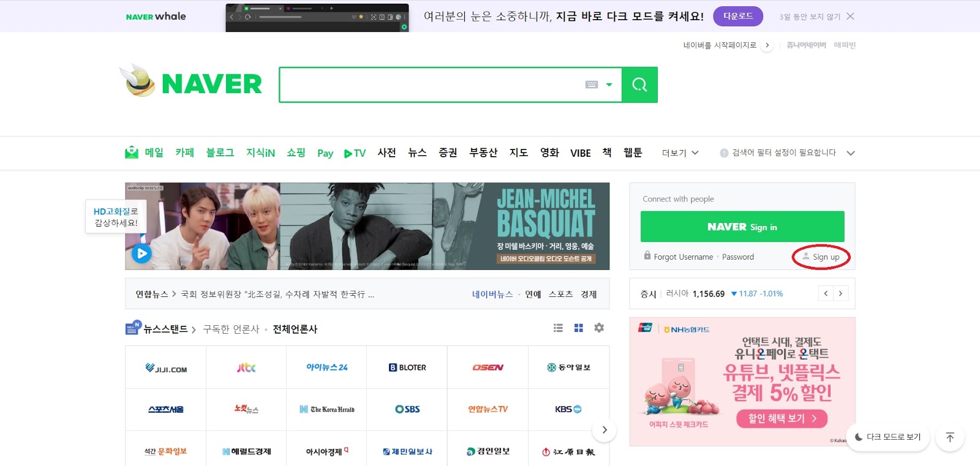Expand the 검색어 필터 설정 notice chevron
The image size is (980, 466).
coord(851,153)
